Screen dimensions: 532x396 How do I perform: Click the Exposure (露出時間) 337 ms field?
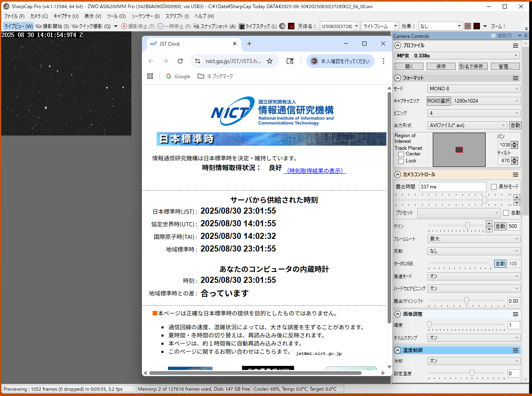click(x=452, y=187)
